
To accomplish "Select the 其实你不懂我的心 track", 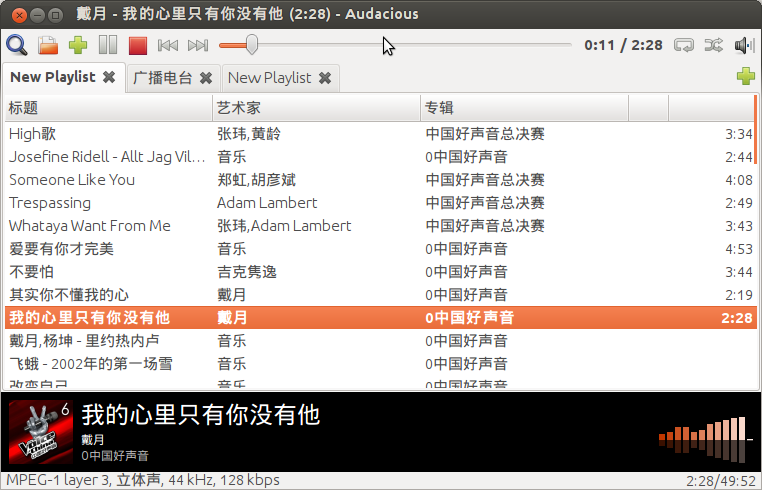I will pyautogui.click(x=379, y=295).
